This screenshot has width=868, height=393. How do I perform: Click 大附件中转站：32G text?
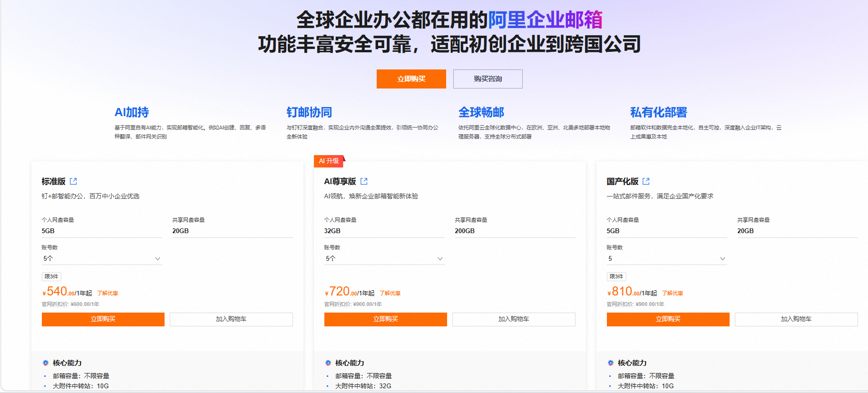coord(363,386)
